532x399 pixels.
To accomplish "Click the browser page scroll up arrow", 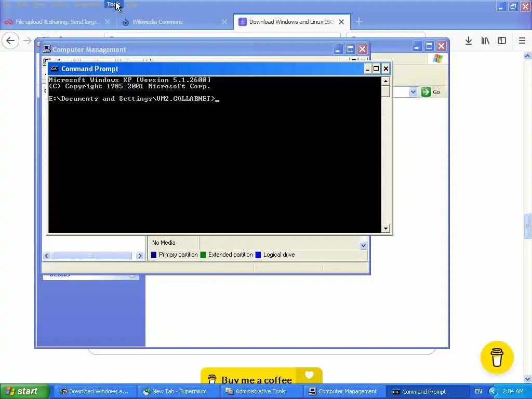I will pos(528,56).
